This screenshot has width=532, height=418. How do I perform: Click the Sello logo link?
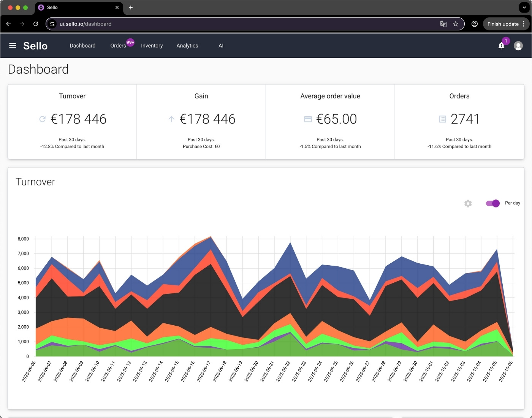pos(35,46)
